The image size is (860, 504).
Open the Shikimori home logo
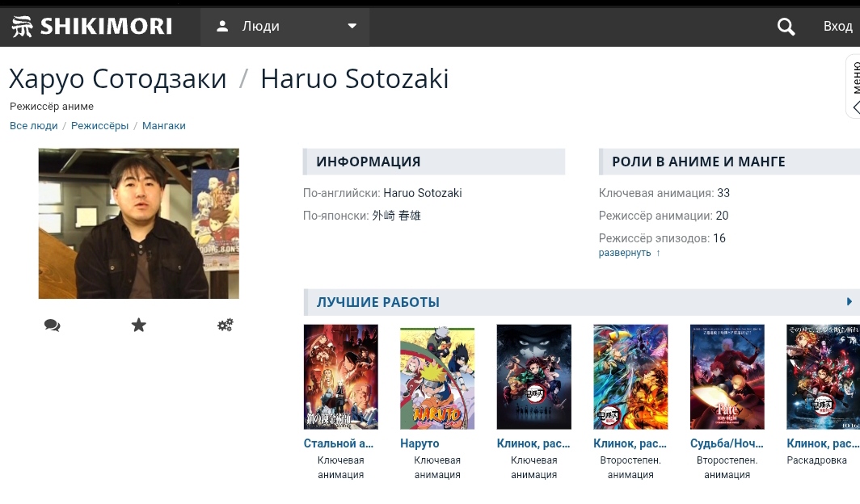point(91,27)
